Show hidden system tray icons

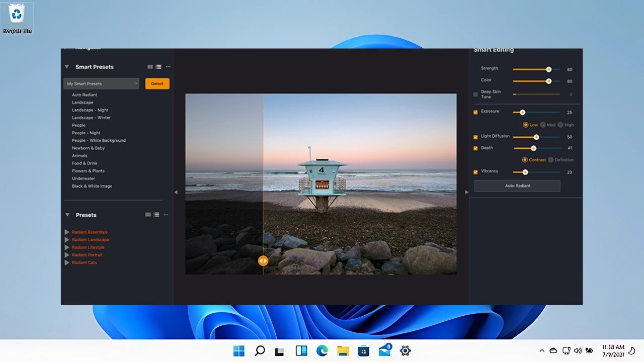point(542,351)
